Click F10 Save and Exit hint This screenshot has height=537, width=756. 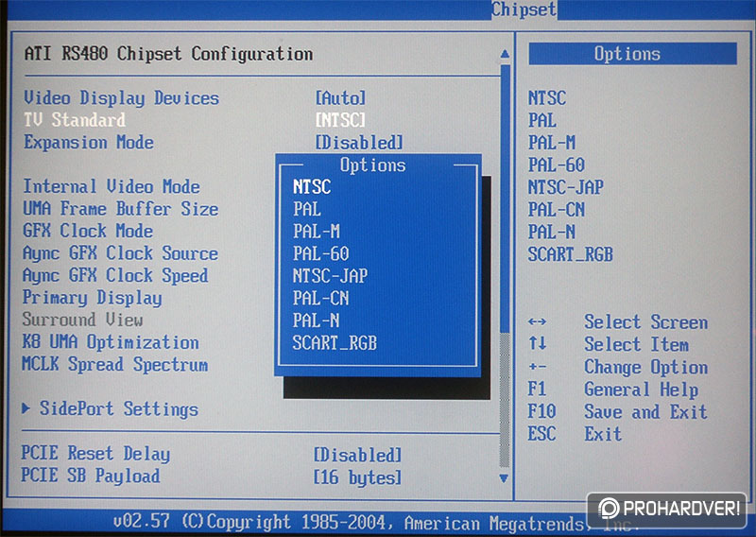(618, 411)
